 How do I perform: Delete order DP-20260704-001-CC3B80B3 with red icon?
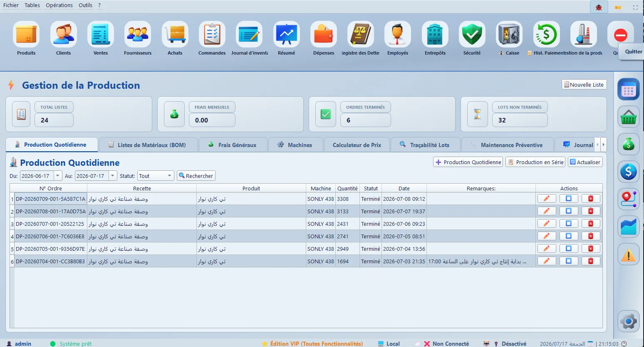pos(591,261)
